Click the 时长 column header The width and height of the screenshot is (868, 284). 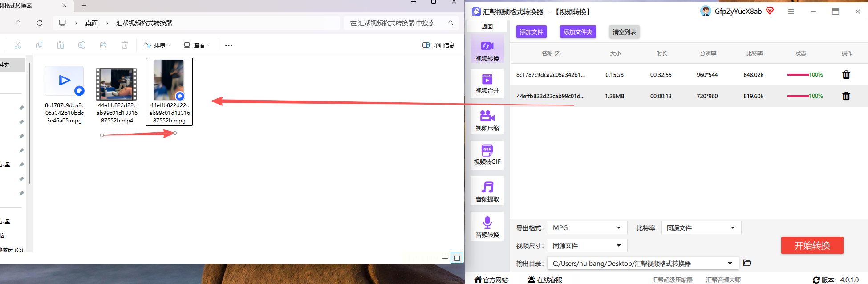pos(661,53)
